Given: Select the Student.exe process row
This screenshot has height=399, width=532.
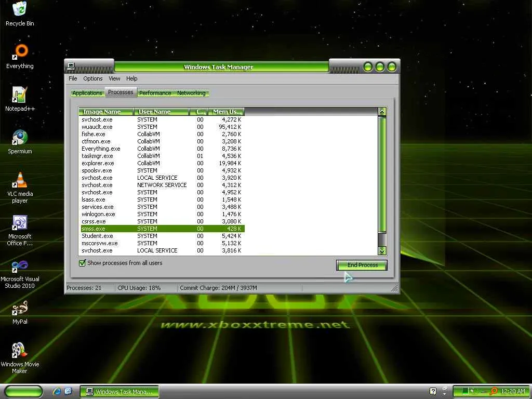Looking at the screenshot, I should pyautogui.click(x=162, y=236).
